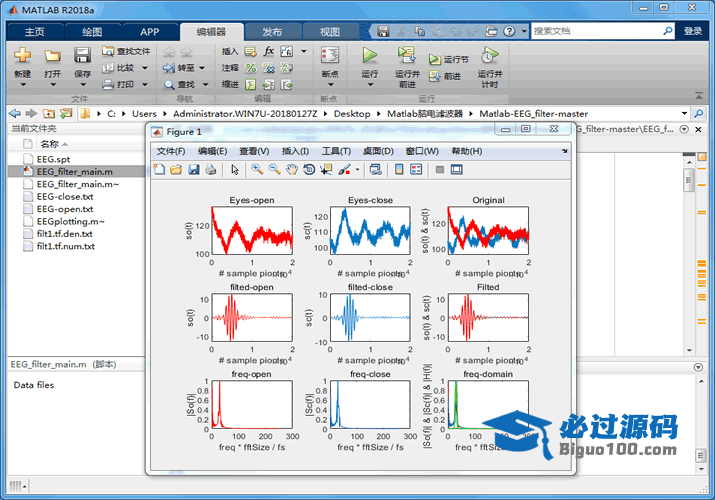
Task: Click the New file icon in editor ribbon
Action: [22, 55]
